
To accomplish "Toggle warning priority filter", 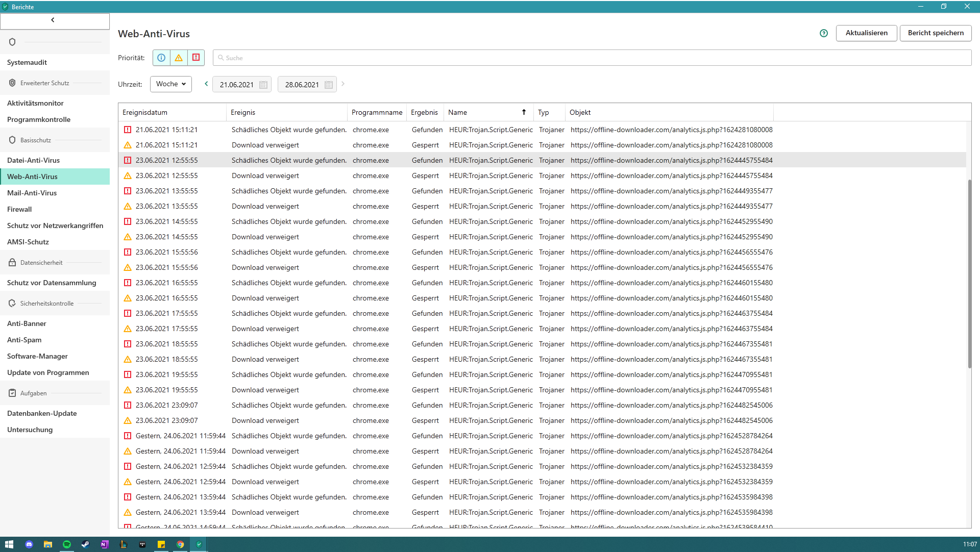I will [179, 58].
